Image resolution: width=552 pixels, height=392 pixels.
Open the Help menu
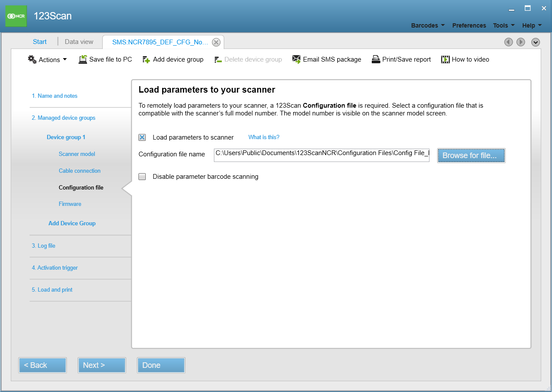[532, 25]
